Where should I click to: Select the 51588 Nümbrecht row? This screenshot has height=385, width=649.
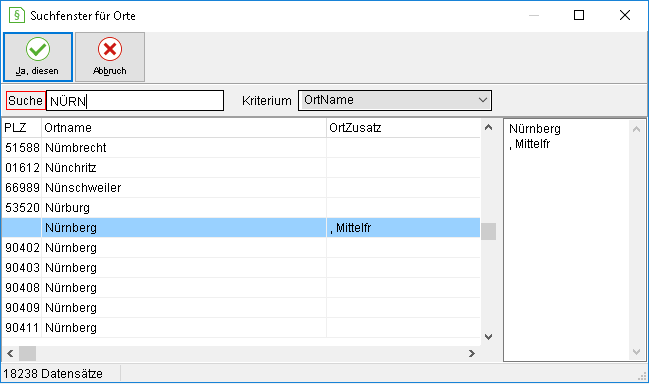coord(241,147)
